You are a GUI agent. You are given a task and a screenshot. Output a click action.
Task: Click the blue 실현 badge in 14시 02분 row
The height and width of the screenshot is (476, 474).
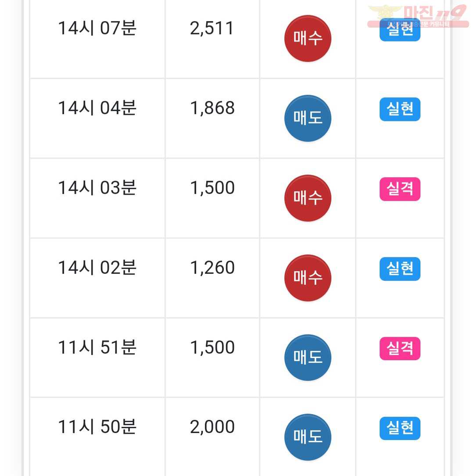pyautogui.click(x=400, y=269)
